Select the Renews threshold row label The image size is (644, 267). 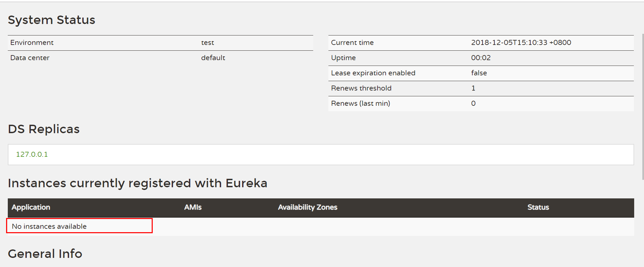361,88
